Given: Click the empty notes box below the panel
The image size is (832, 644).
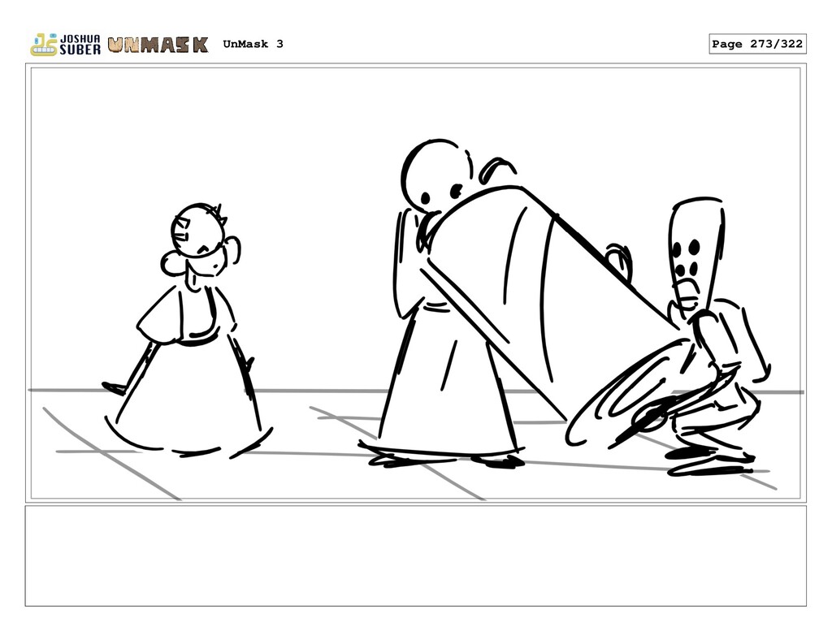Looking at the screenshot, I should pyautogui.click(x=415, y=556).
